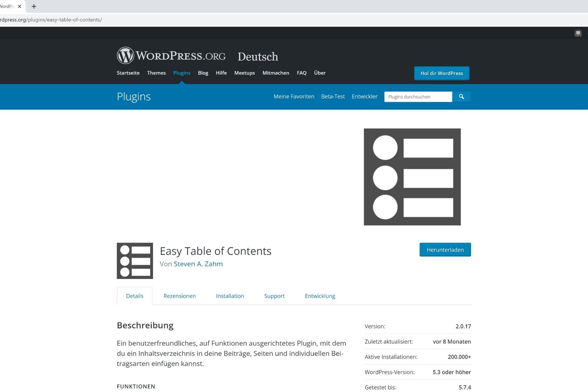
Task: Click the plugin search magnifier button
Action: (461, 97)
